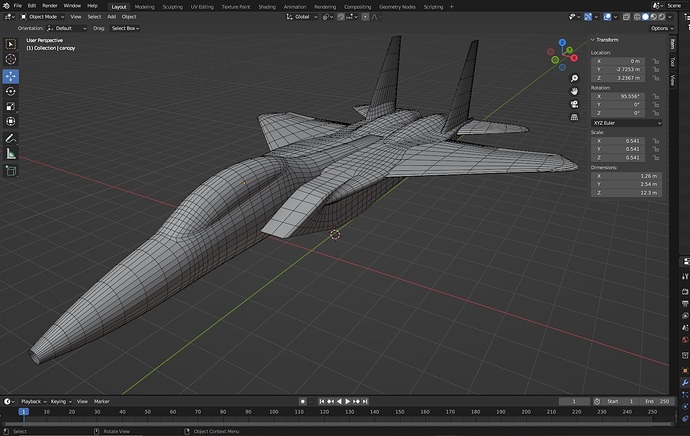Select the Measure tool
The image size is (690, 436).
point(11,154)
